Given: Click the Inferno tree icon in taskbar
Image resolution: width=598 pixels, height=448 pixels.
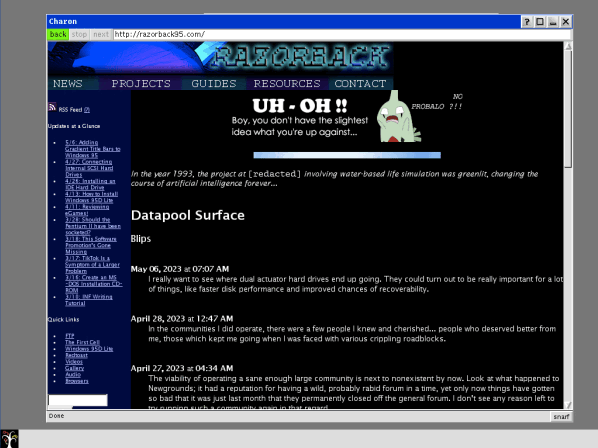Looking at the screenshot, I should 10,439.
